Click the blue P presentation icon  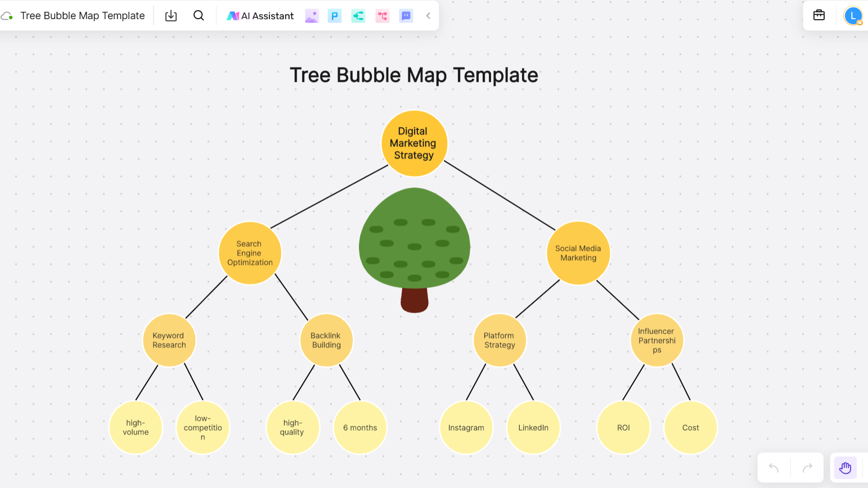pos(335,16)
